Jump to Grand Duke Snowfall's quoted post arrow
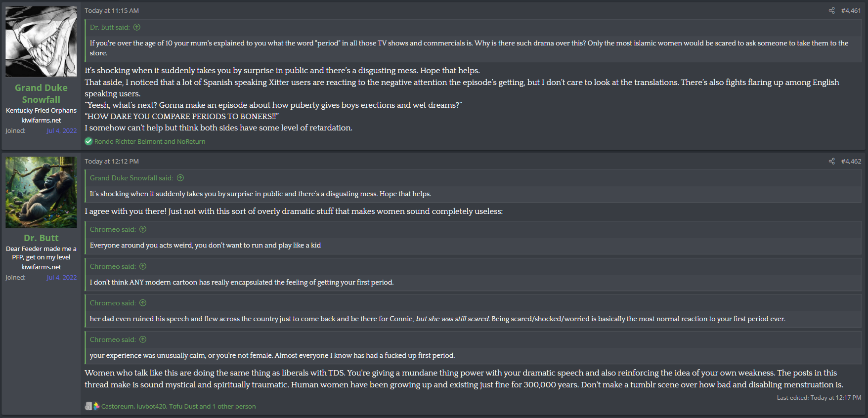 (180, 178)
